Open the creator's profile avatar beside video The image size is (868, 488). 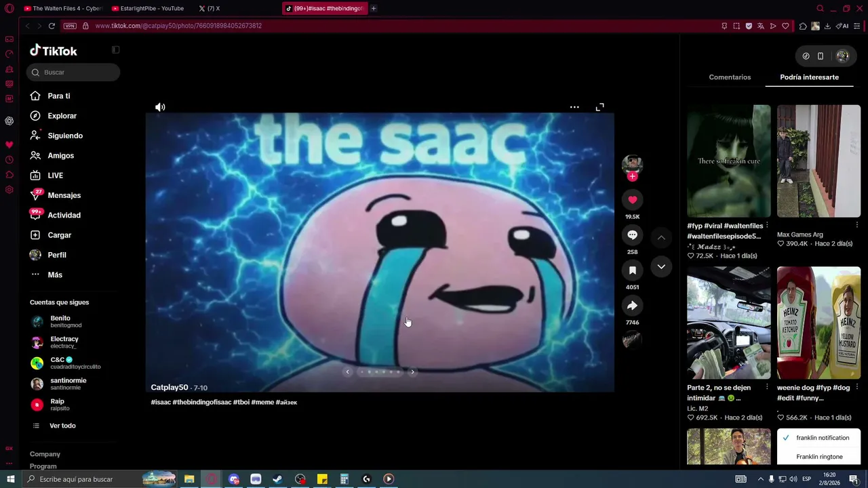(x=632, y=165)
